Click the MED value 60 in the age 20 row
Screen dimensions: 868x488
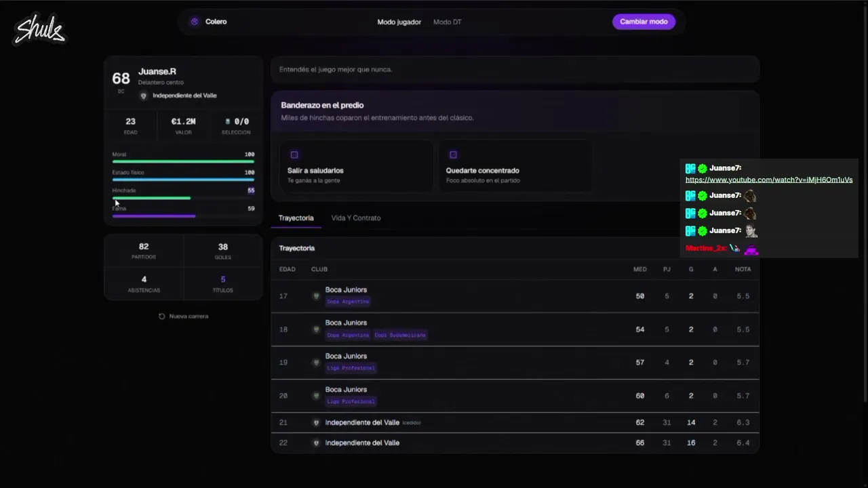[x=640, y=396]
